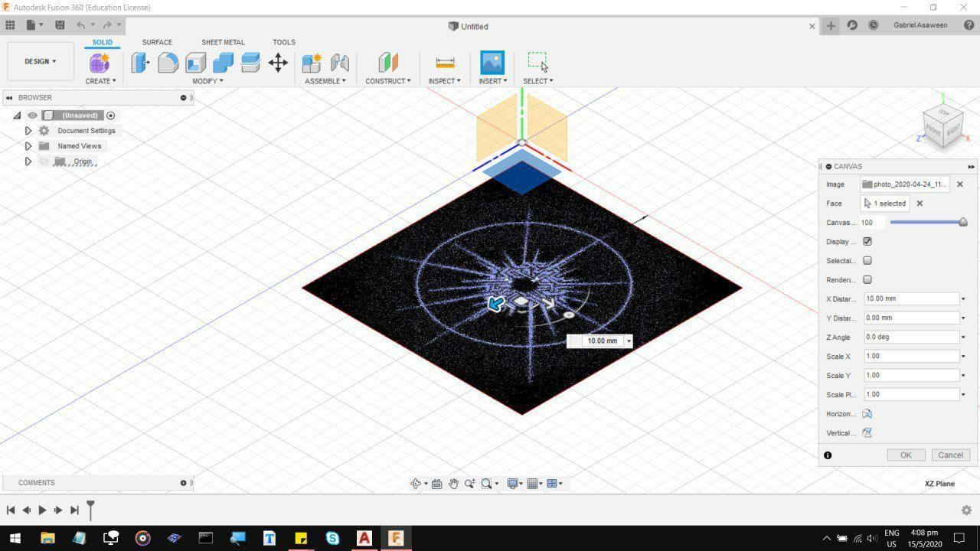Click the horizontal flip icon

(x=867, y=414)
